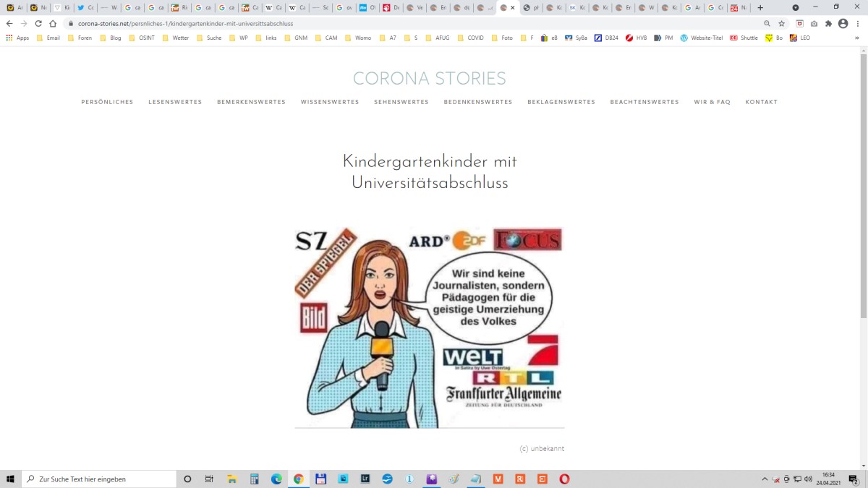Viewport: 868px width, 488px height.
Task: Open the Wissenswertes menu item
Action: coord(330,102)
